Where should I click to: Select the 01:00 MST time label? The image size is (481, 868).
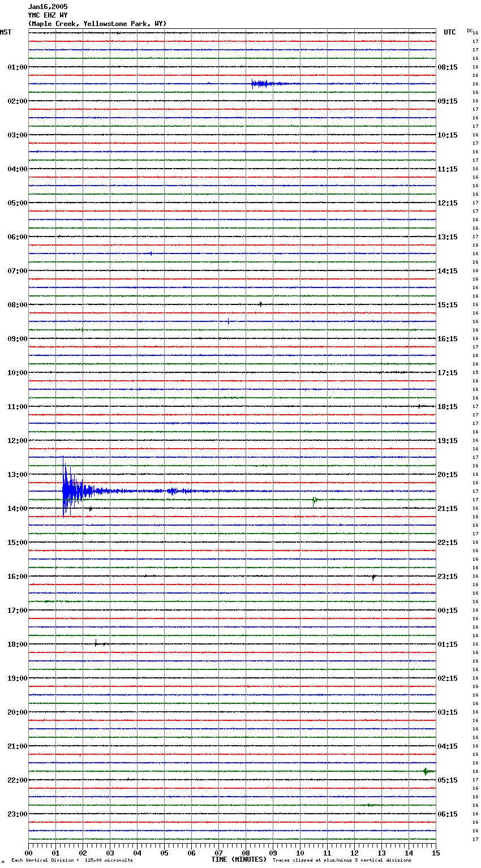click(x=18, y=67)
